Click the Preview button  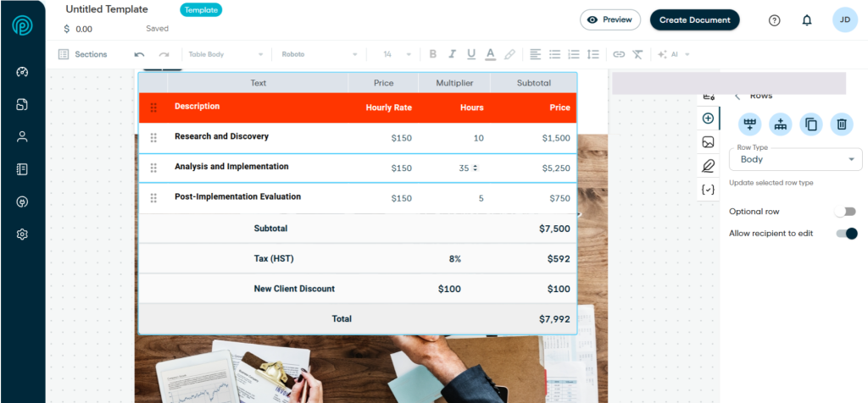coord(610,20)
